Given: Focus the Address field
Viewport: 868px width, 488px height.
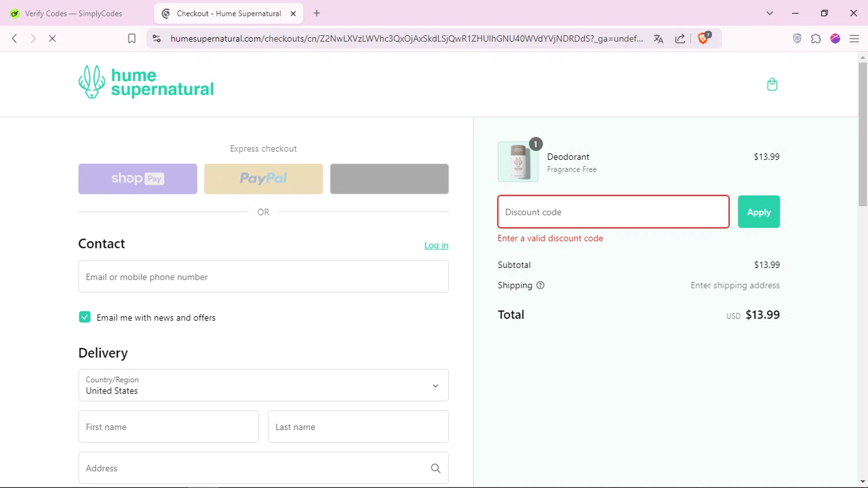Looking at the screenshot, I should (263, 468).
